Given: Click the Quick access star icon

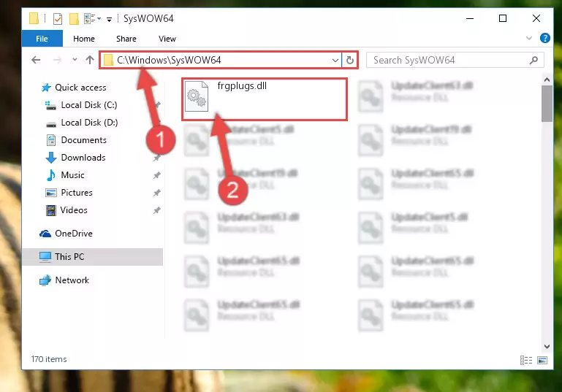Looking at the screenshot, I should [x=46, y=88].
